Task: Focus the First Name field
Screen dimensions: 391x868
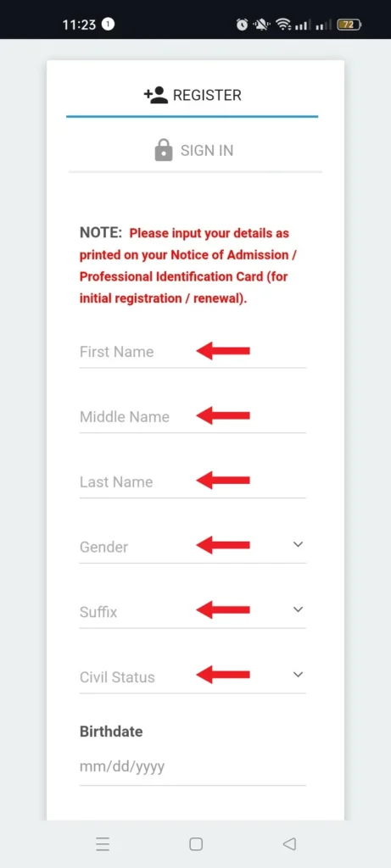Action: coord(193,352)
